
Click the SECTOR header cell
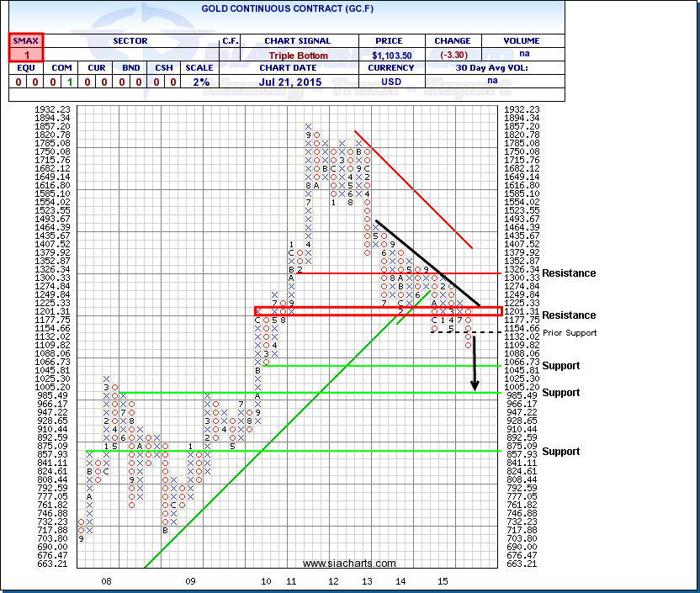coord(130,40)
